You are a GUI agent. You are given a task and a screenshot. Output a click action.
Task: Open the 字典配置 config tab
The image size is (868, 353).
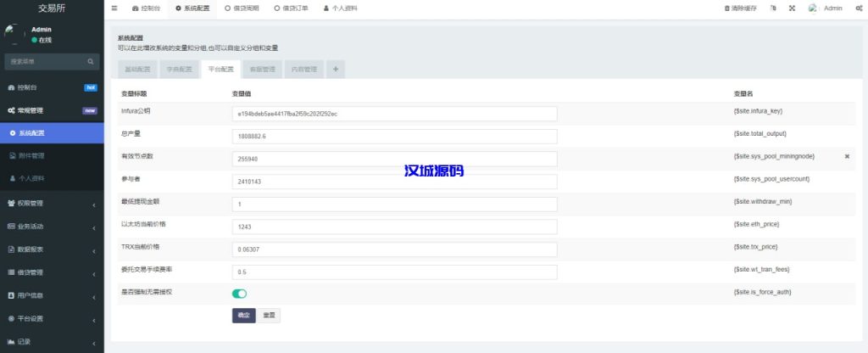(x=180, y=70)
